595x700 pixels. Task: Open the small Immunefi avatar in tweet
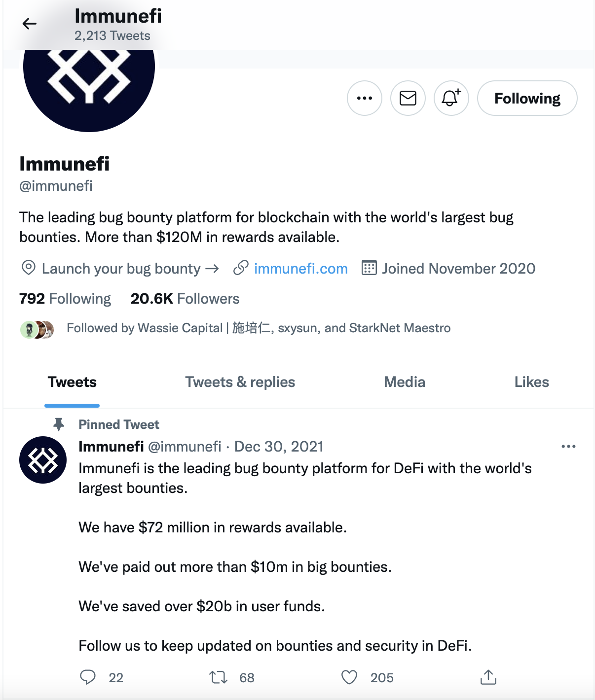click(43, 460)
